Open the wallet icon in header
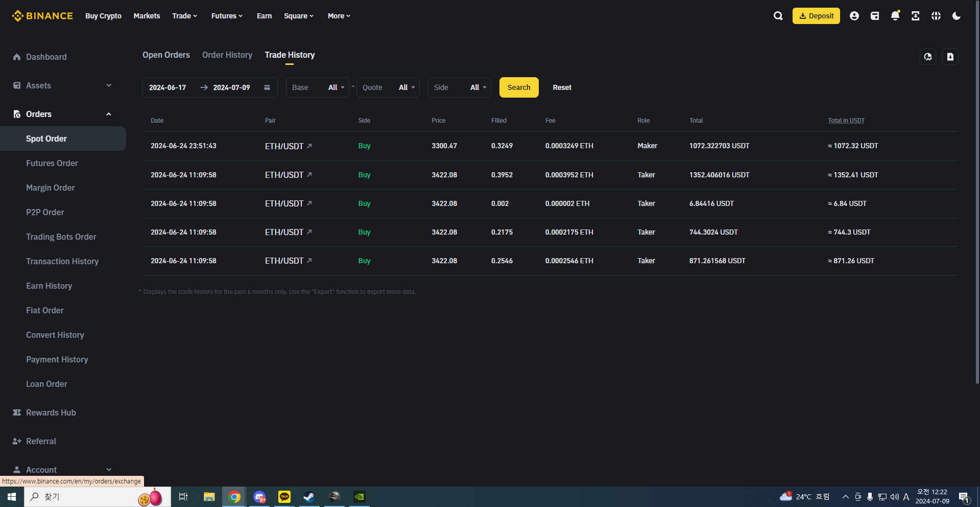The height and width of the screenshot is (507, 980). (875, 16)
